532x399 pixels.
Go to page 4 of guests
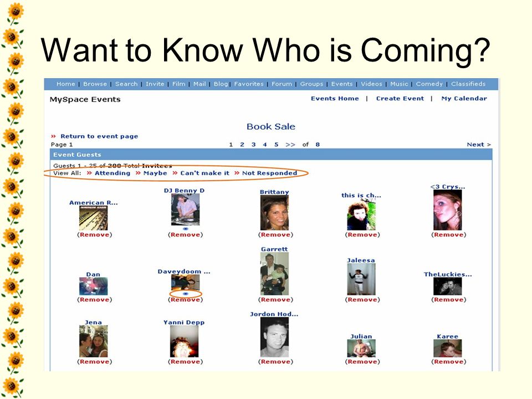[x=265, y=145]
